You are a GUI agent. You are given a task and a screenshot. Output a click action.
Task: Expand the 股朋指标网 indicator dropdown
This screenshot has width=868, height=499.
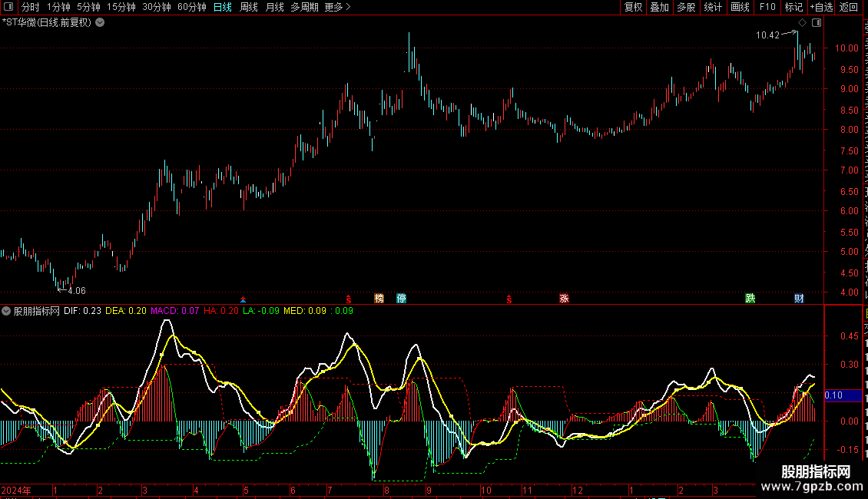click(6, 311)
